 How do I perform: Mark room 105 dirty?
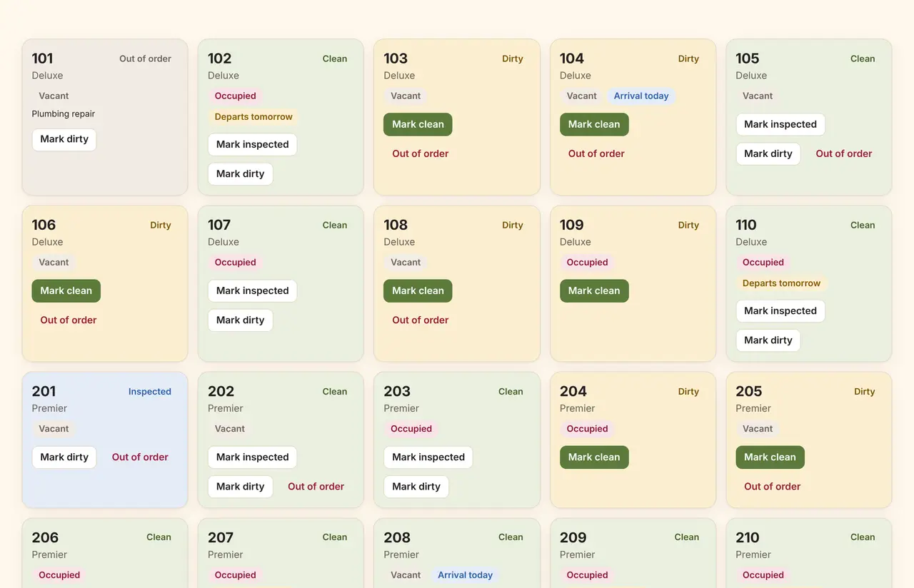[768, 153]
